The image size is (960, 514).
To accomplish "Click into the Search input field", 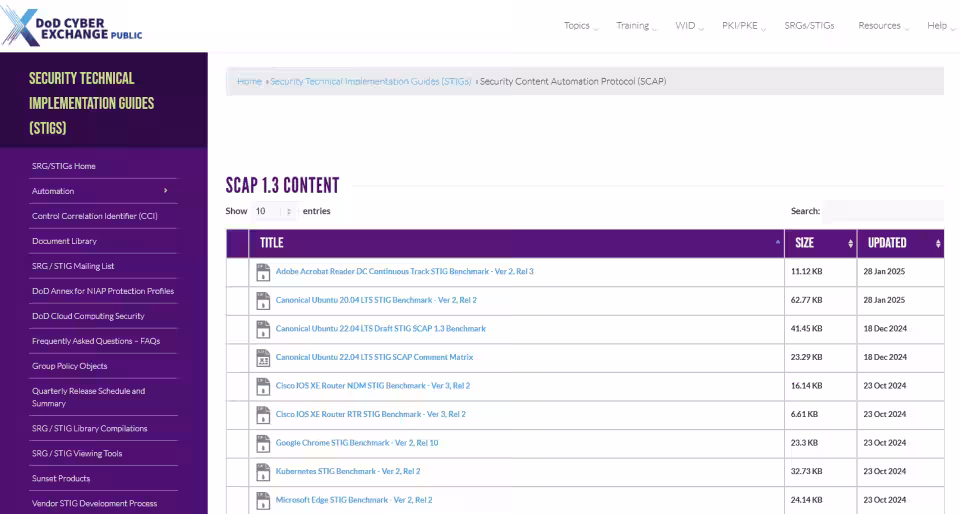I will click(x=883, y=211).
